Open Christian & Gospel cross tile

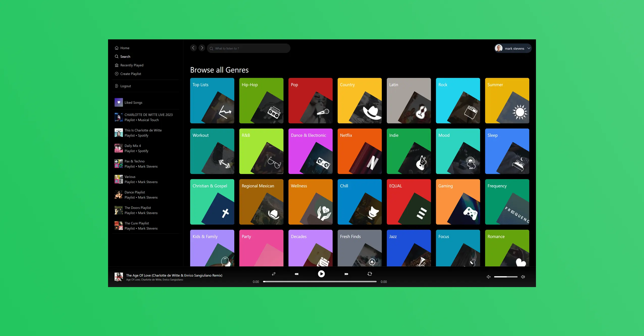coord(212,202)
